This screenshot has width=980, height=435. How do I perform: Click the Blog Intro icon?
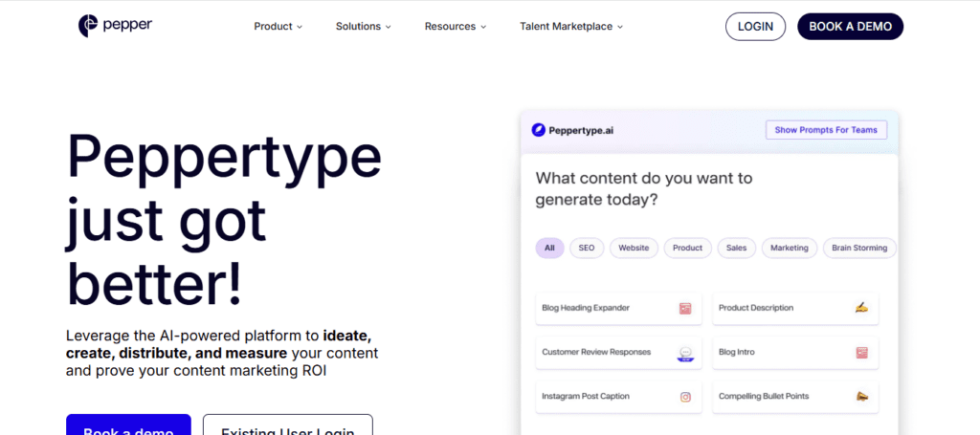[861, 353]
